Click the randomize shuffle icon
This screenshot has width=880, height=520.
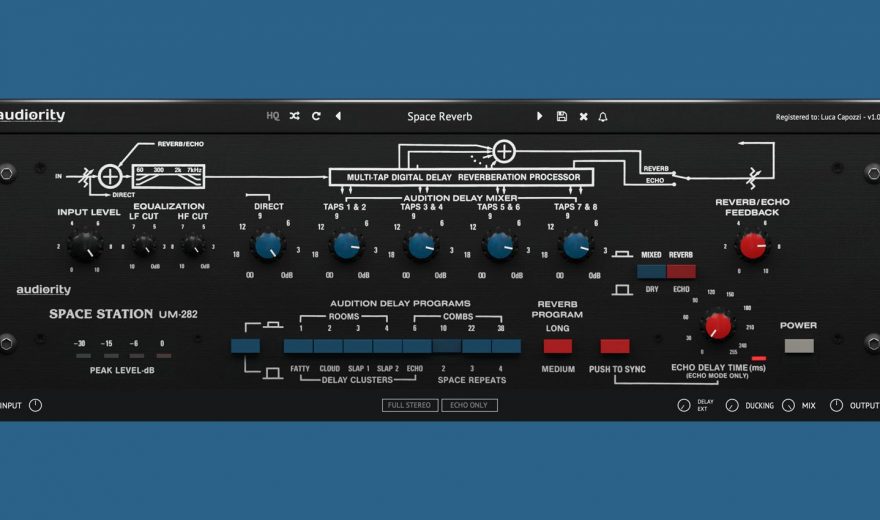pos(294,116)
